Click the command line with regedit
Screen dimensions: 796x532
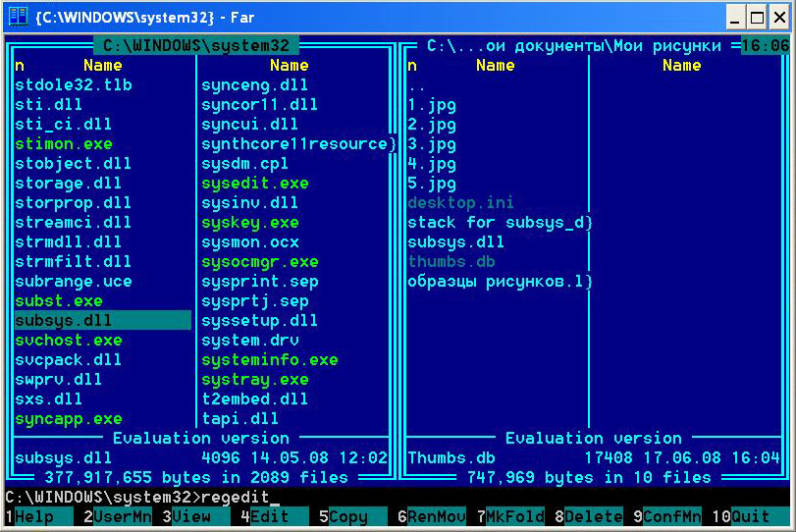[x=398, y=497]
